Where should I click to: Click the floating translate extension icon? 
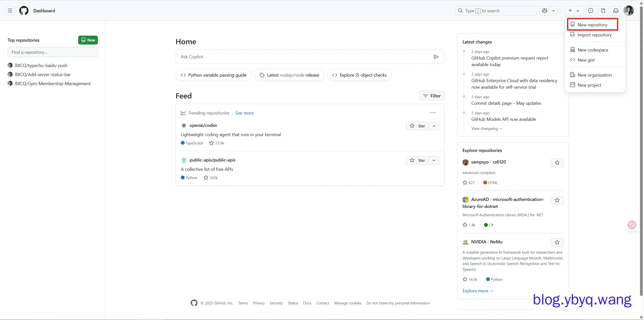pyautogui.click(x=632, y=225)
